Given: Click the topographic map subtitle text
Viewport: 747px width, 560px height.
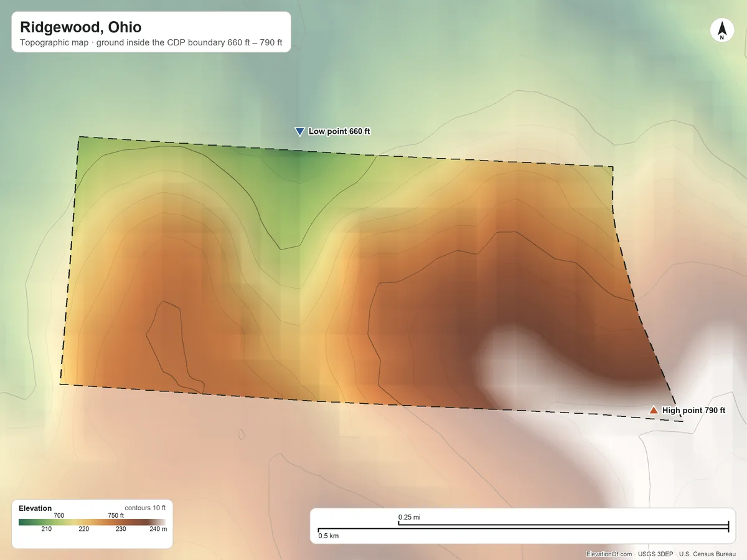Looking at the screenshot, I should coord(151,44).
